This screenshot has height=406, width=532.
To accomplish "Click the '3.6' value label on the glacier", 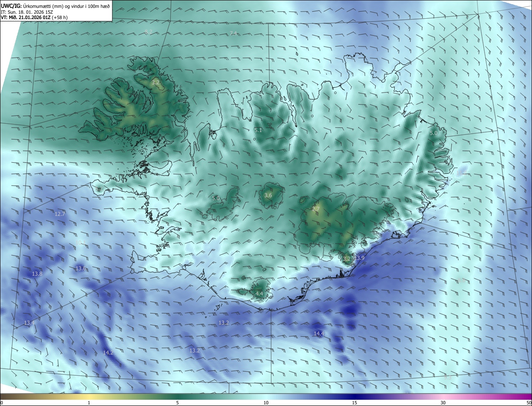I will pyautogui.click(x=268, y=196).
